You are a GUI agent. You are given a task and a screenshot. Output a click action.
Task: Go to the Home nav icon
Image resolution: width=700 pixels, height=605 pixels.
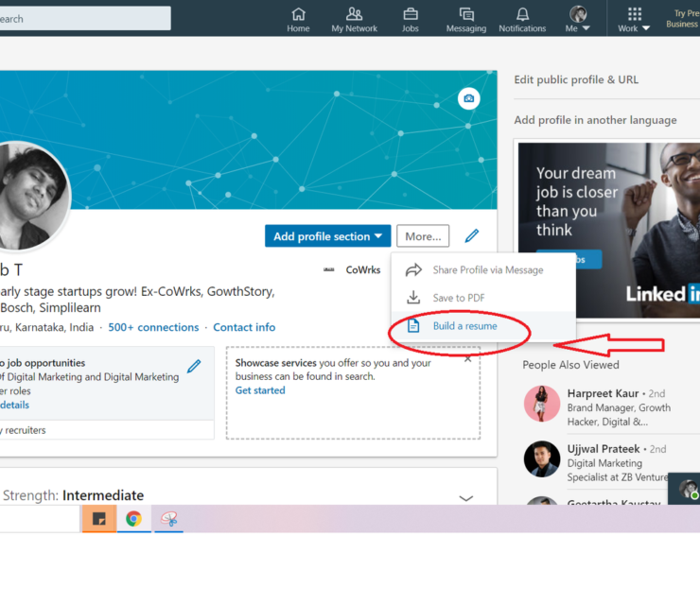298,20
